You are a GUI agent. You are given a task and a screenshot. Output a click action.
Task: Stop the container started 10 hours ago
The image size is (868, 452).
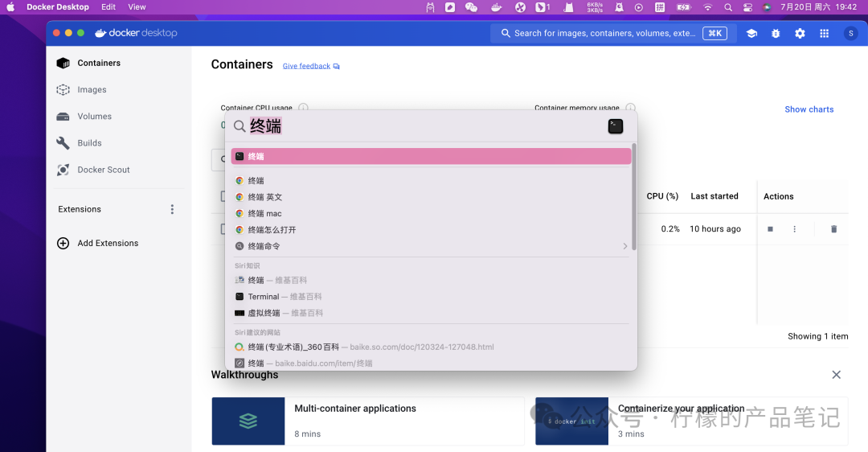point(770,228)
